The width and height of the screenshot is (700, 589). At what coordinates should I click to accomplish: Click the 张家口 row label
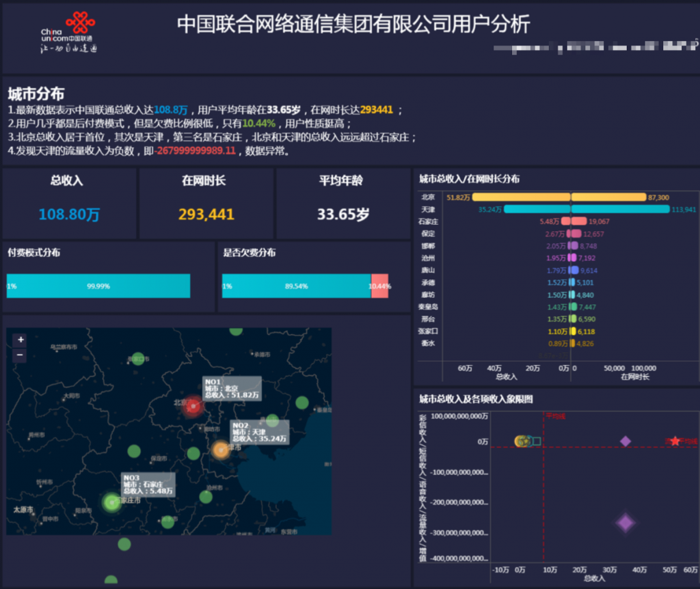(428, 331)
